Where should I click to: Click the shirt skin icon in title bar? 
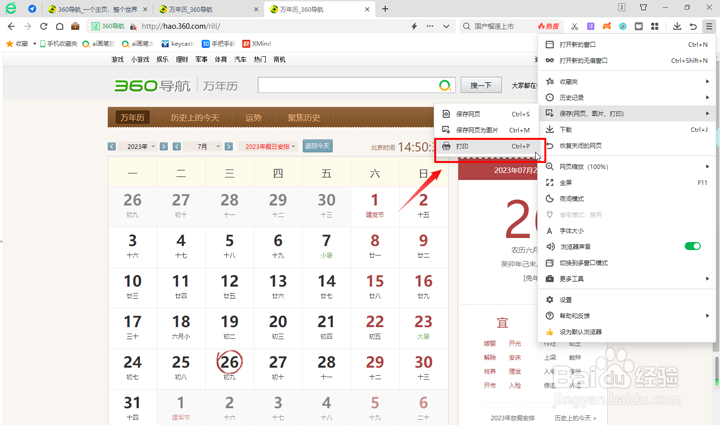coord(643,8)
